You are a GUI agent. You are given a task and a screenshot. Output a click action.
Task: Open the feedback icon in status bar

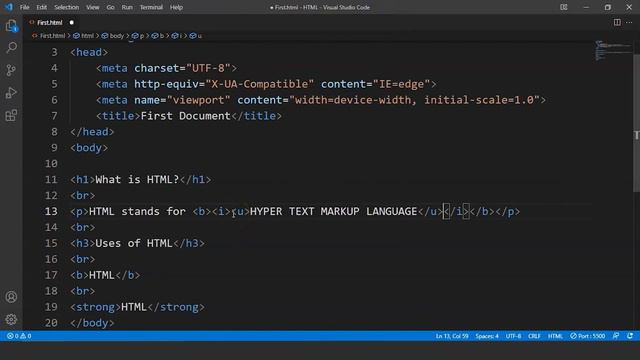click(616, 336)
